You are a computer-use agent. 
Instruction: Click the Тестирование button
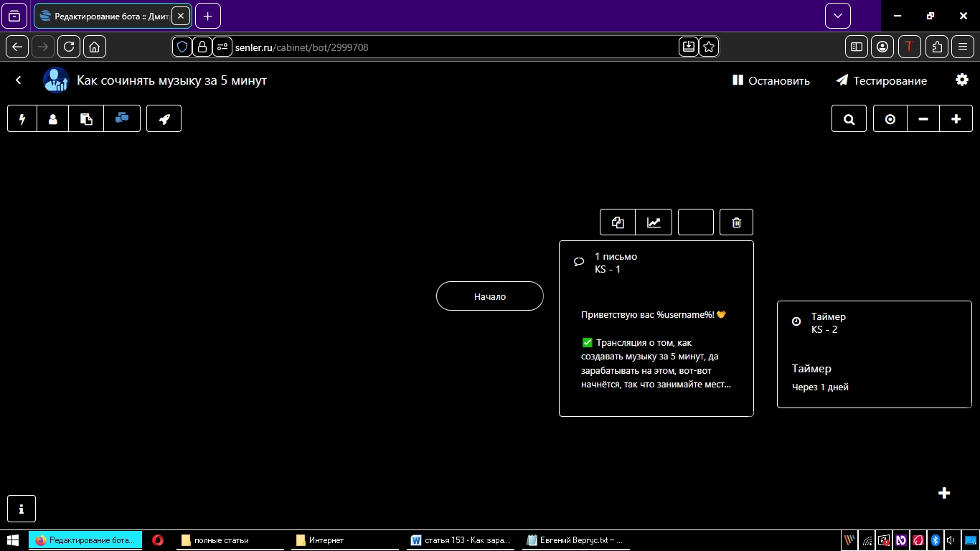tap(882, 80)
